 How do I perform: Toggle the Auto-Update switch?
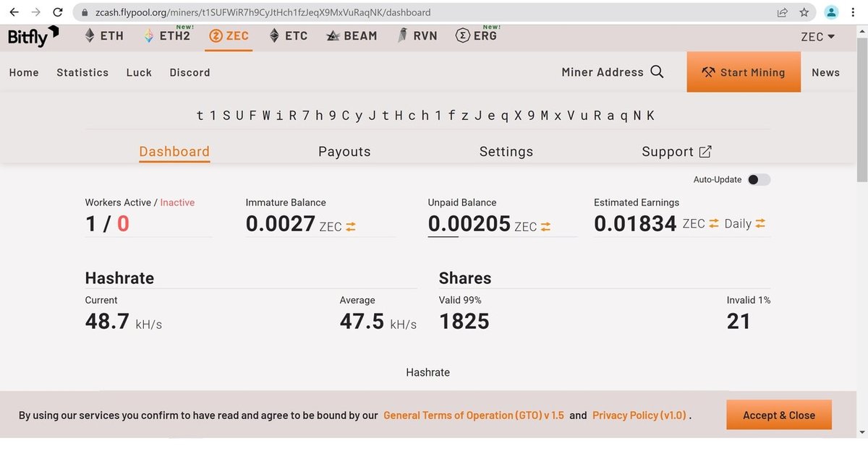point(758,180)
